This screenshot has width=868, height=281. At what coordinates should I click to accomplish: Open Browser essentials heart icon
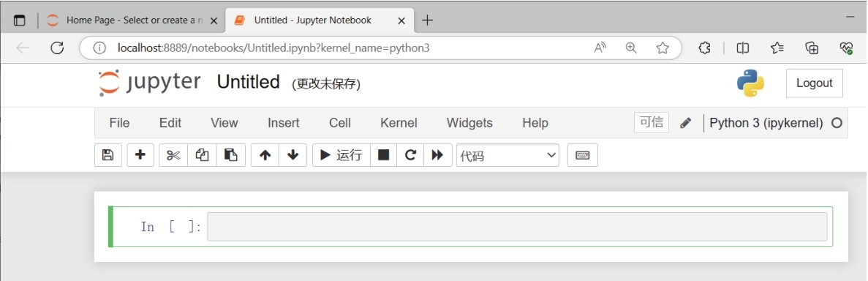click(846, 48)
